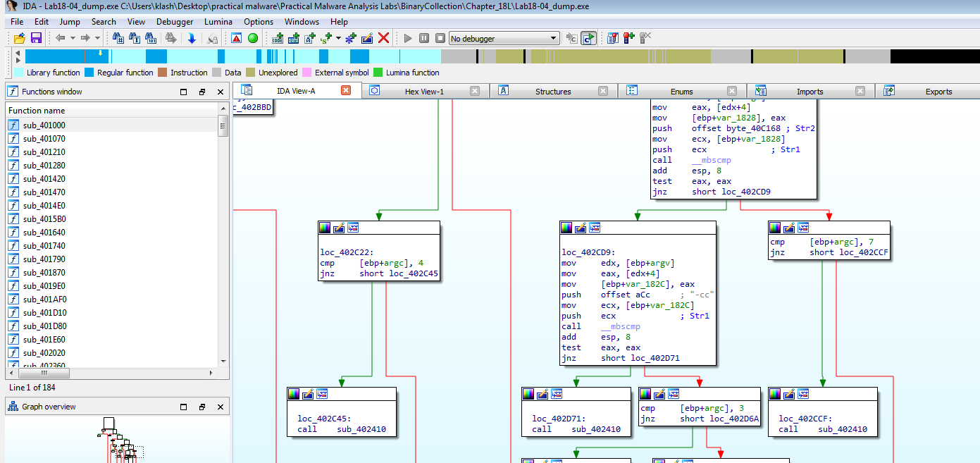Save the database with the floppy icon
The width and height of the screenshot is (980, 463).
pos(36,38)
